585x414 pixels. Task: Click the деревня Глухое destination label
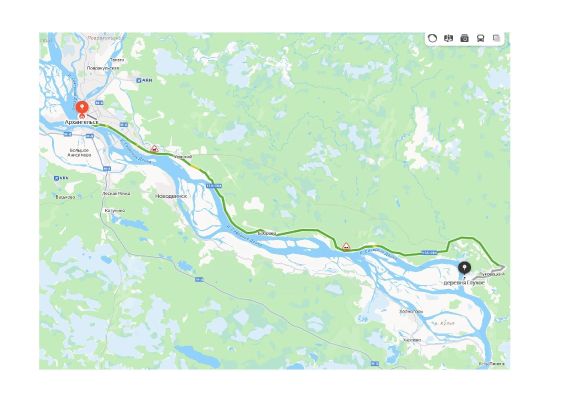(464, 283)
